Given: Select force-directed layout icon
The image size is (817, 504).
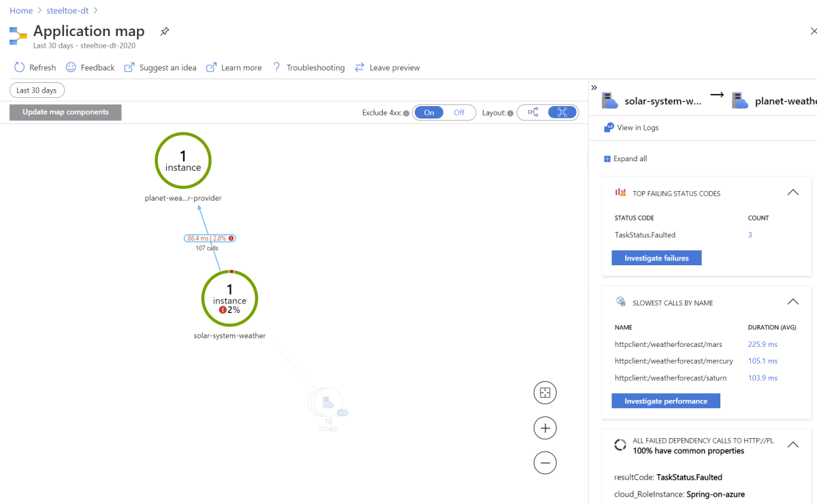Looking at the screenshot, I should tap(562, 113).
